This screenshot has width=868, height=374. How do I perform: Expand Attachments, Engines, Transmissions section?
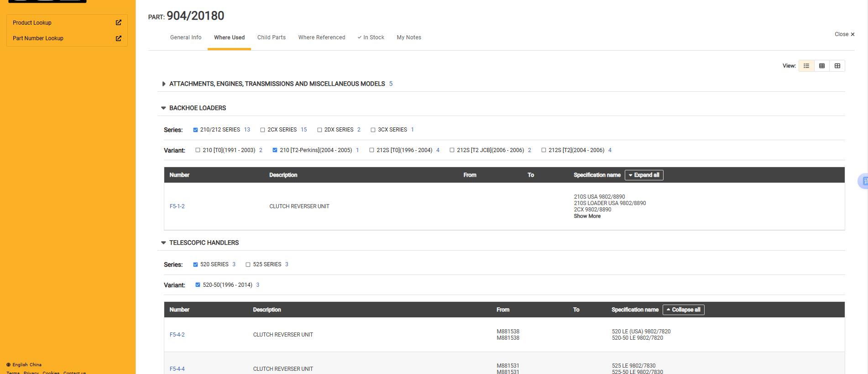pyautogui.click(x=163, y=84)
